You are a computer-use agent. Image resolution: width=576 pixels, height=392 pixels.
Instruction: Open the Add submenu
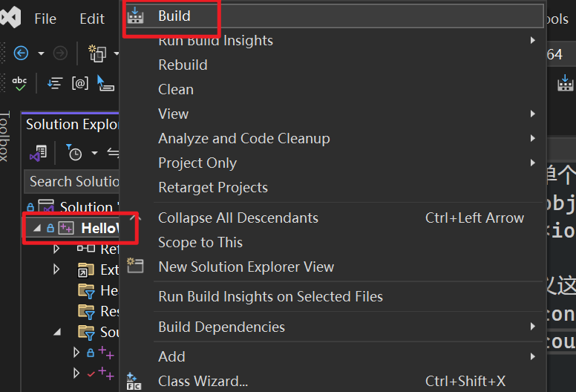point(171,356)
